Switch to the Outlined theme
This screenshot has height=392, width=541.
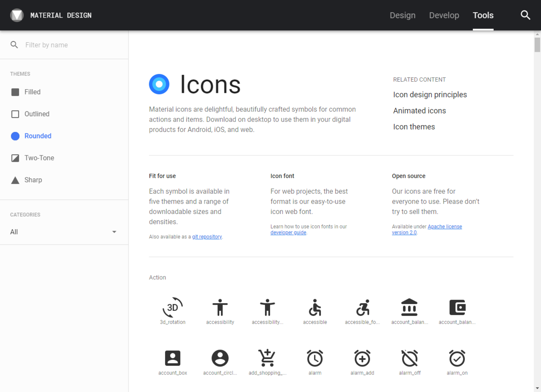pos(30,114)
